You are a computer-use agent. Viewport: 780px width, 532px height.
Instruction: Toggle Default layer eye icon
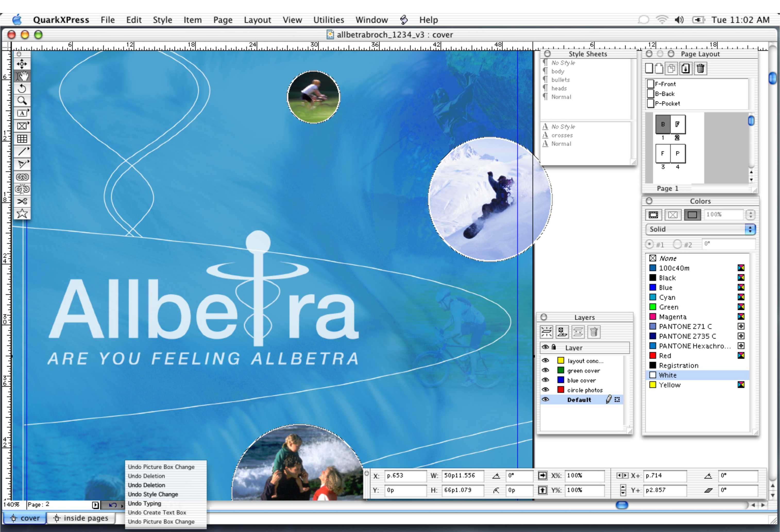pos(545,399)
